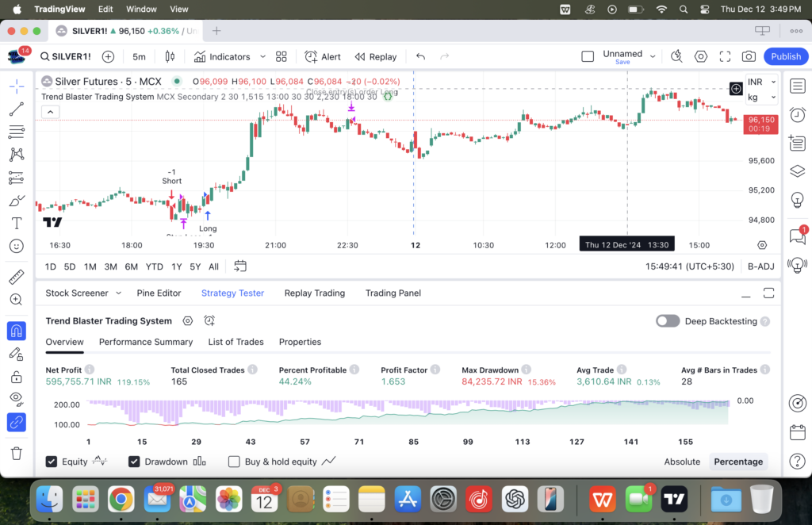The height and width of the screenshot is (525, 812).
Task: Open the Unnamed layout dropdown arrow
Action: point(653,56)
